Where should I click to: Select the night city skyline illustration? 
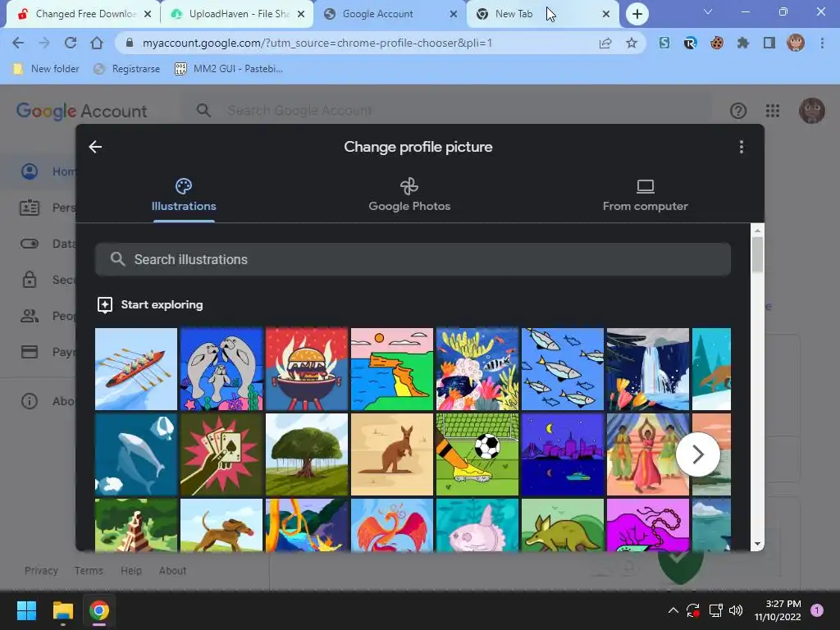(563, 454)
